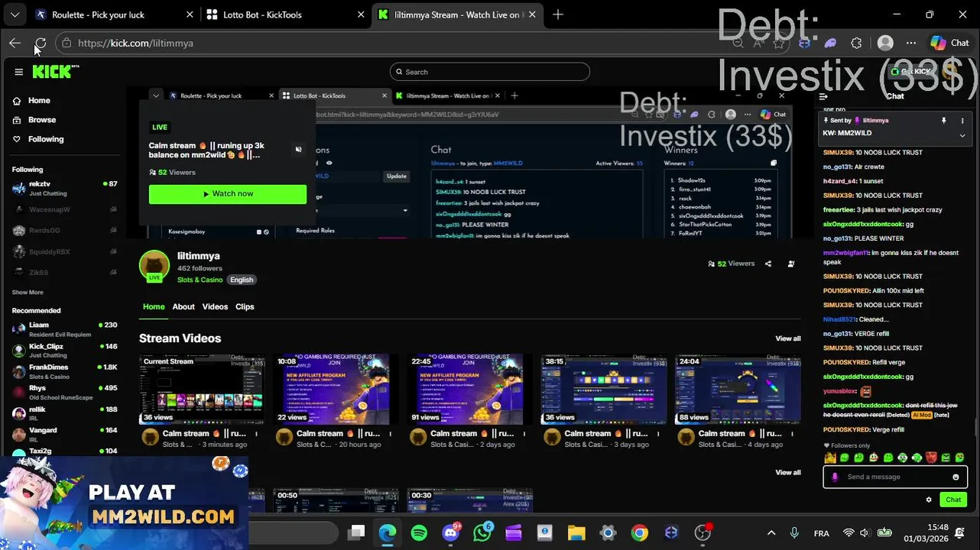This screenshot has width=980, height=550.
Task: Select the channel Clips tab
Action: point(245,306)
